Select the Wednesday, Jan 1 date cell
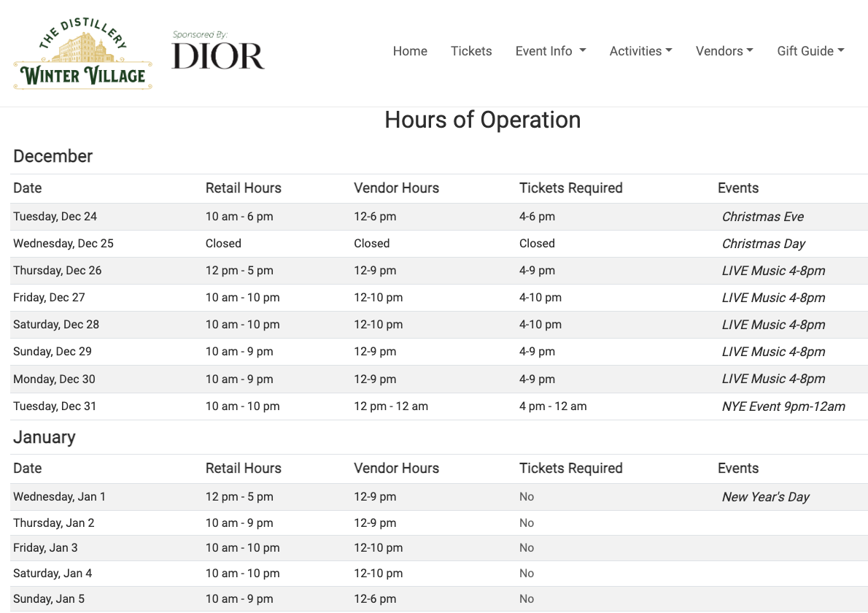868x613 pixels. click(x=59, y=497)
